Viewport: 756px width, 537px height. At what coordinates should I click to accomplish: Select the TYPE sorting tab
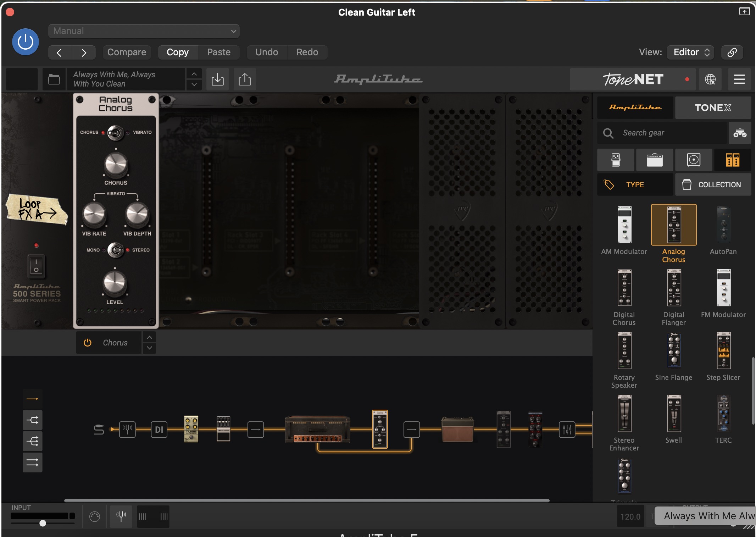[x=635, y=184]
